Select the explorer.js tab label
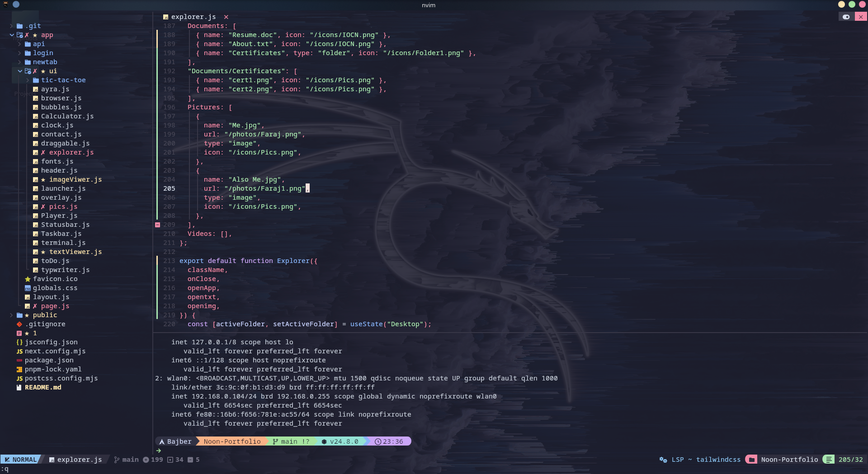Viewport: 868px width, 474px height. (193, 17)
